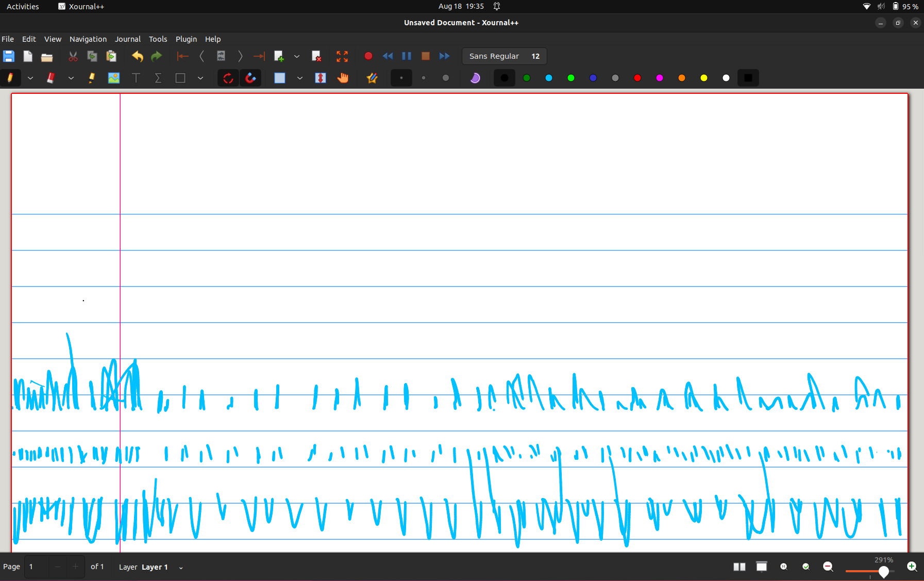Select the medium pen thickness dot
Viewport: 924px width, 581px height.
click(424, 78)
